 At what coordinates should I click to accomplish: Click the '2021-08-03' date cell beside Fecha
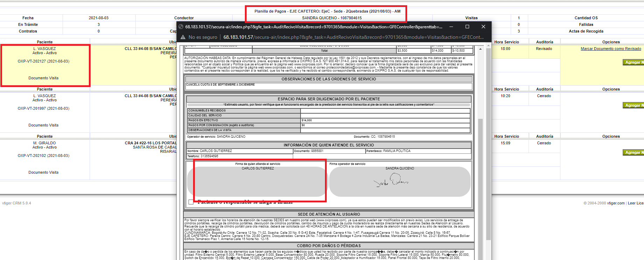(x=99, y=18)
